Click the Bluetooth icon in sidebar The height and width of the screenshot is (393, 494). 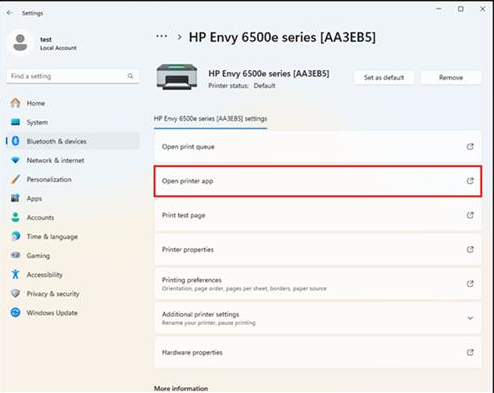[x=15, y=141]
